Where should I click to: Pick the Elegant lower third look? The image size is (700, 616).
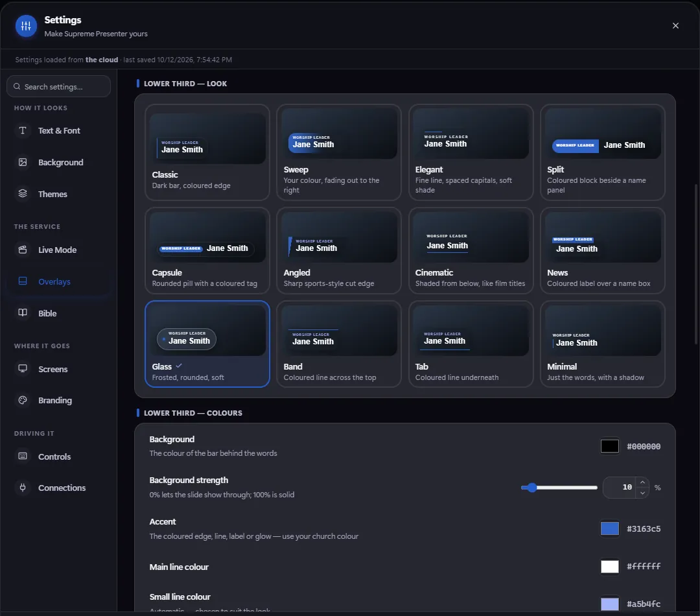(x=471, y=152)
